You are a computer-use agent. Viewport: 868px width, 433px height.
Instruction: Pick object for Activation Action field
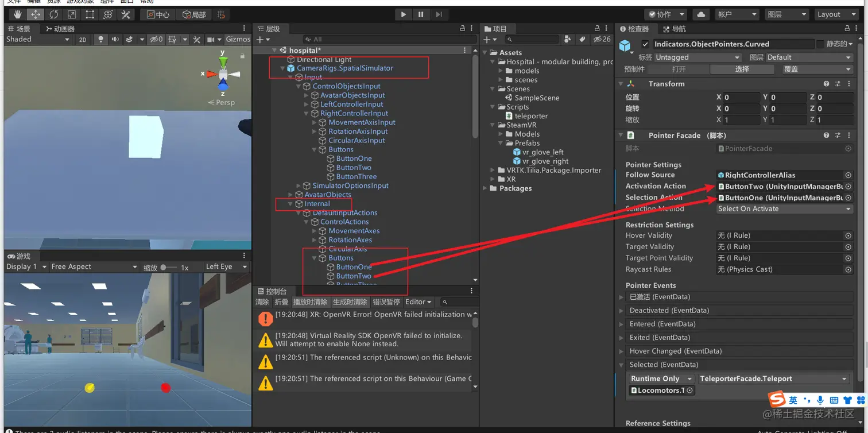tap(848, 187)
